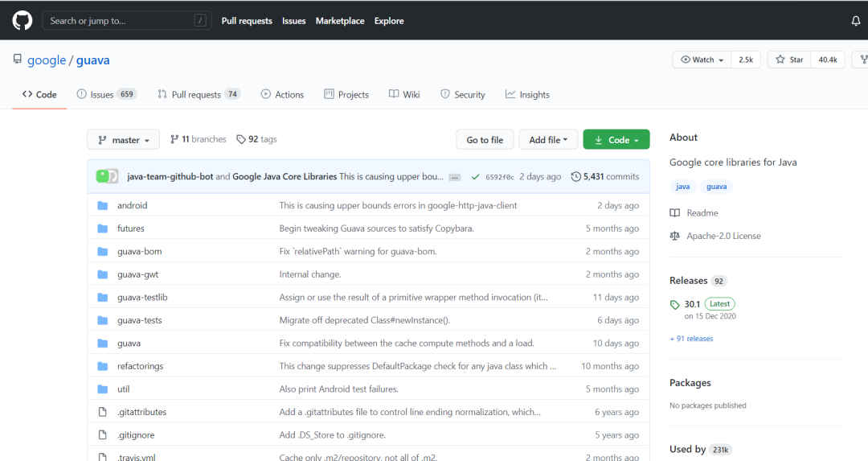Click folder icon beside util
868x461 pixels.
(102, 389)
